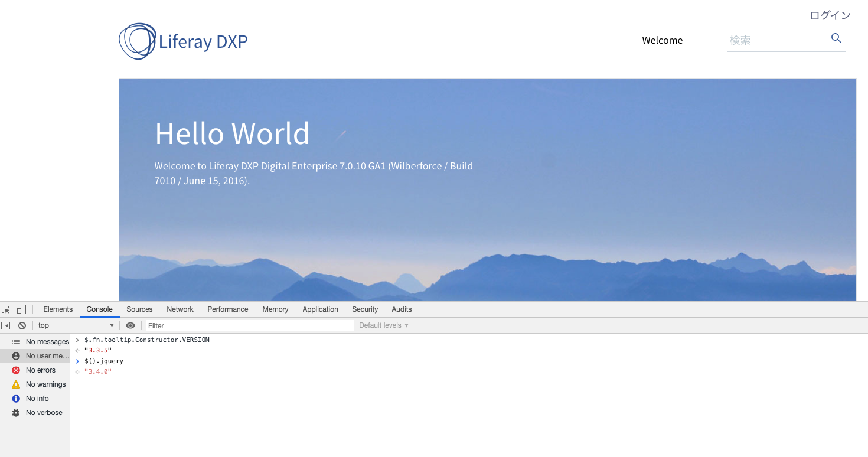Switch to the Elements tab
Viewport: 868px width, 457px height.
58,309
